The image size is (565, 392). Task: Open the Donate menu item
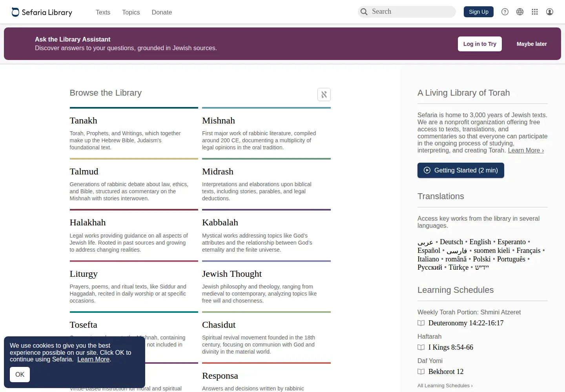pos(162,12)
